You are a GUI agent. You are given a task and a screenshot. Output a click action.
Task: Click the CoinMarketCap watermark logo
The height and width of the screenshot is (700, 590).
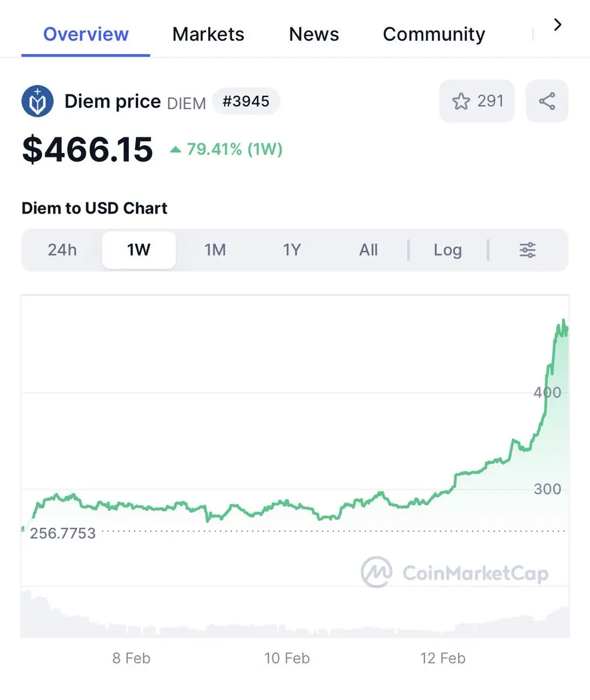click(377, 572)
